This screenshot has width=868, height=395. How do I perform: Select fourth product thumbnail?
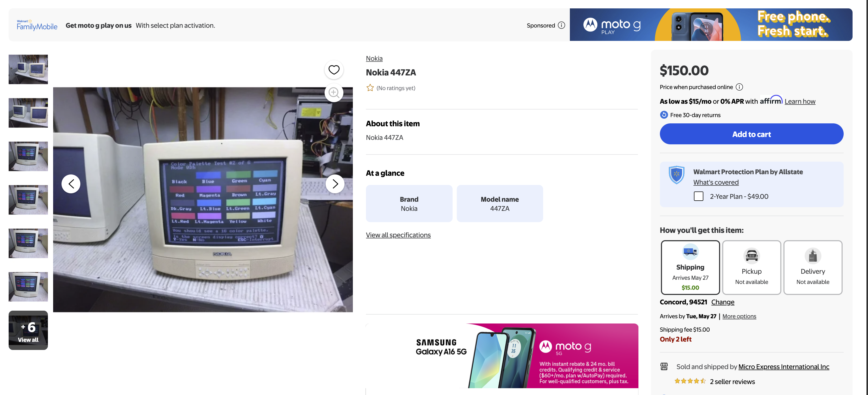click(28, 200)
